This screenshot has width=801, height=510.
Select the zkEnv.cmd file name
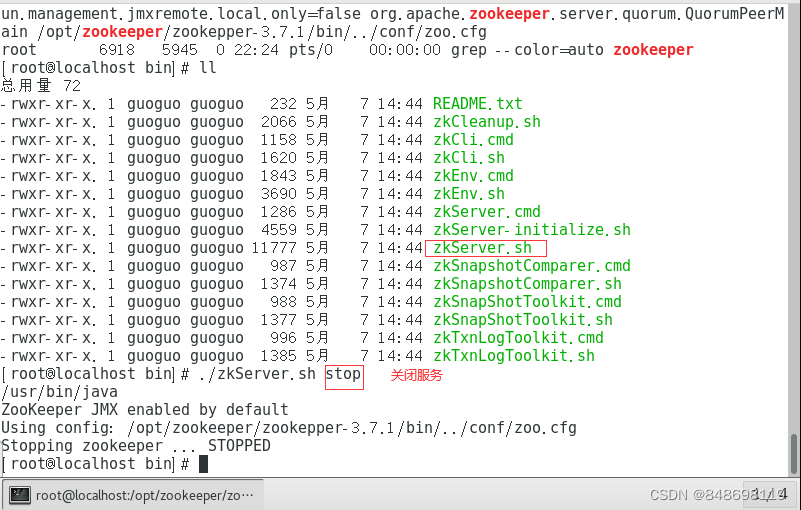[474, 176]
